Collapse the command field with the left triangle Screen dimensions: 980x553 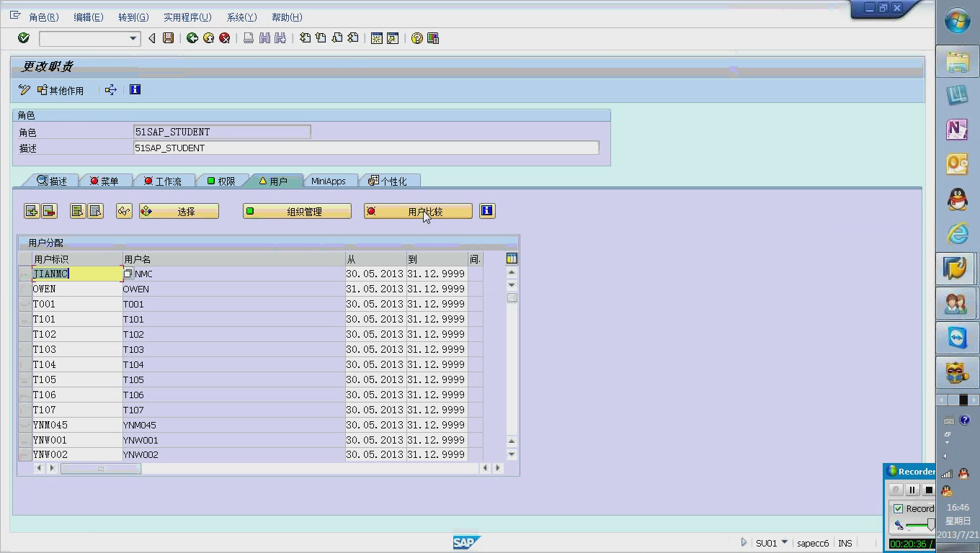click(151, 38)
